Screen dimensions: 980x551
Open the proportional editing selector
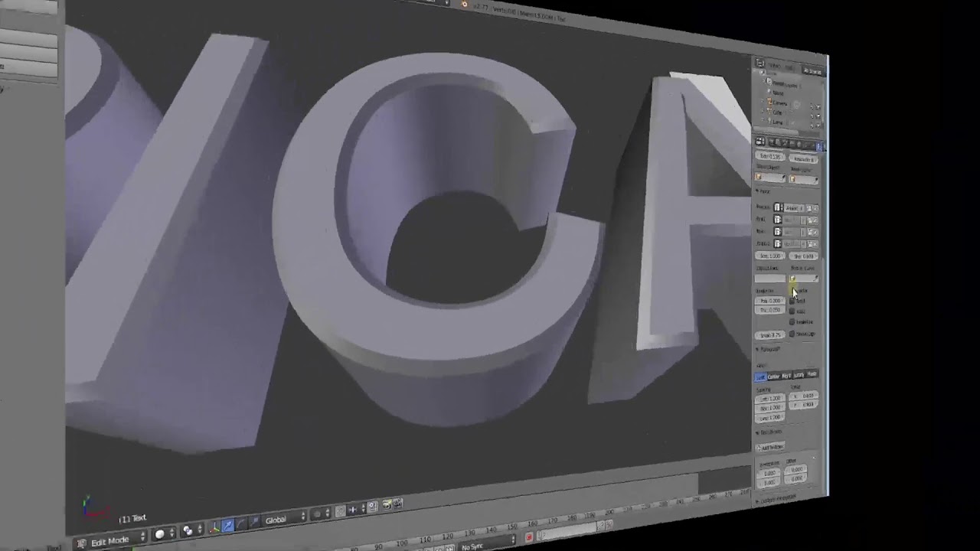[320, 514]
